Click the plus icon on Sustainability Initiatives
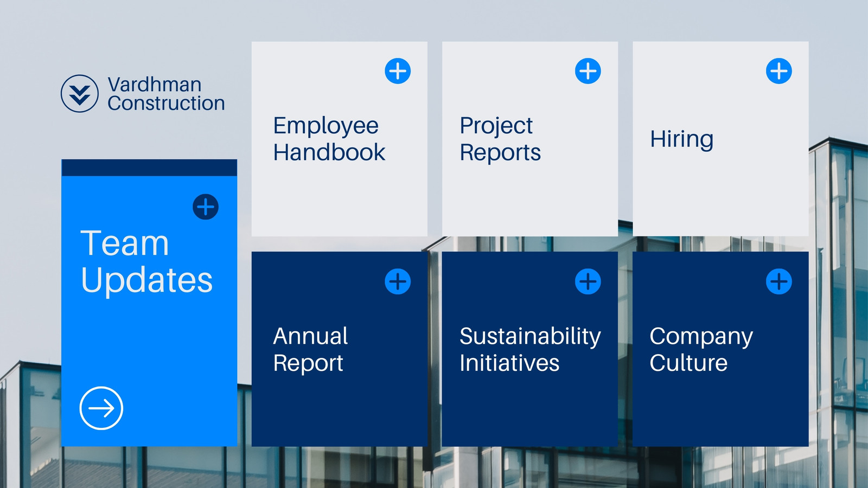 (588, 281)
